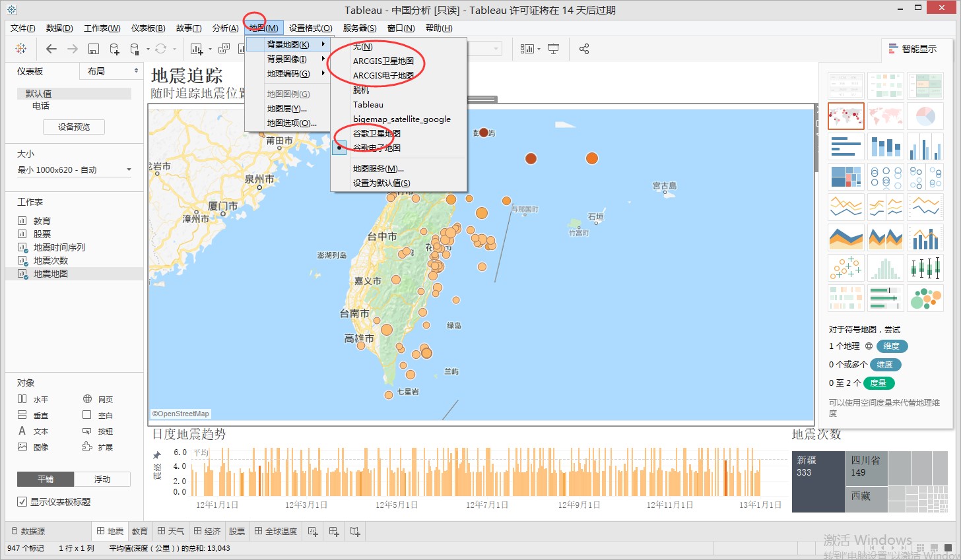Select the image (图像) object

click(33, 447)
